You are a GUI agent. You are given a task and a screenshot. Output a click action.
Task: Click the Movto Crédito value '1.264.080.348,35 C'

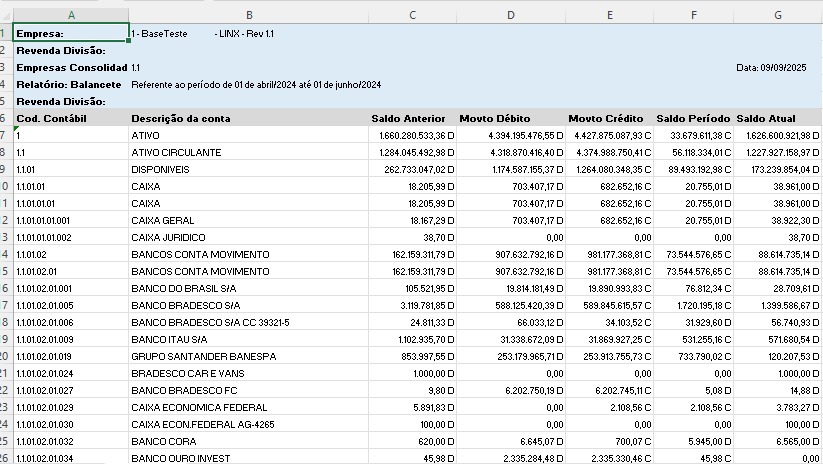pos(609,170)
